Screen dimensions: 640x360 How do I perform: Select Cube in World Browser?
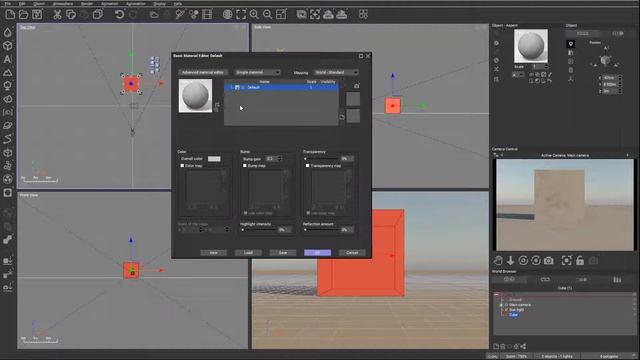pos(513,314)
